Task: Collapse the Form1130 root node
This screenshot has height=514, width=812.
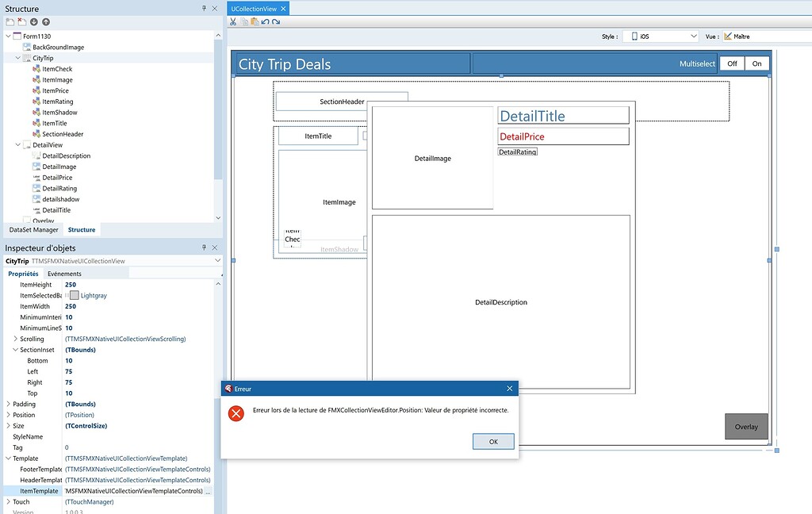Action: [x=8, y=36]
